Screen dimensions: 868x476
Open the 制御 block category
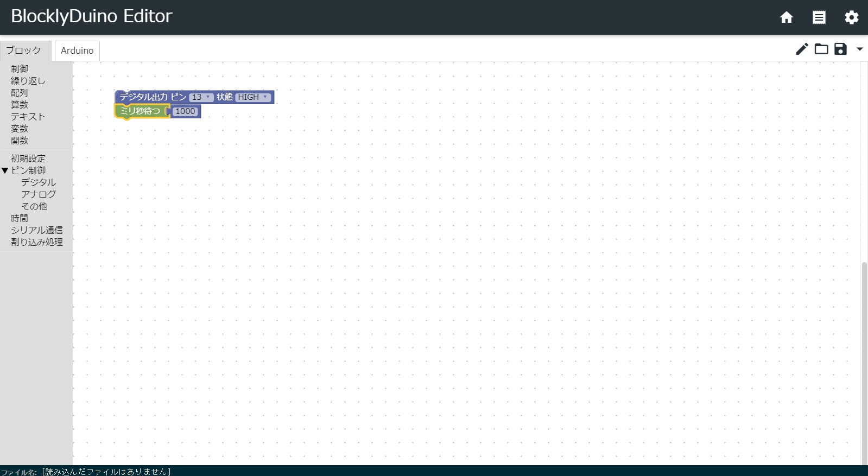click(x=20, y=69)
